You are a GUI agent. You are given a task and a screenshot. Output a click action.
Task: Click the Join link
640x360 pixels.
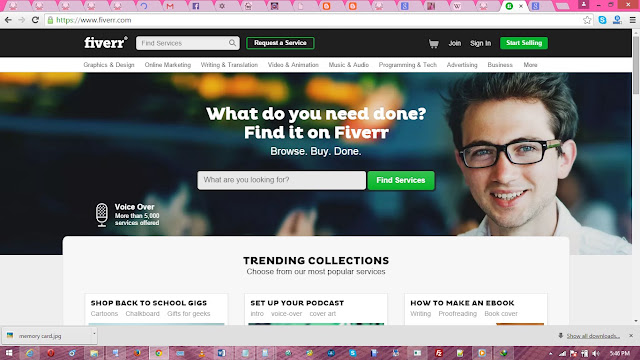tap(455, 43)
